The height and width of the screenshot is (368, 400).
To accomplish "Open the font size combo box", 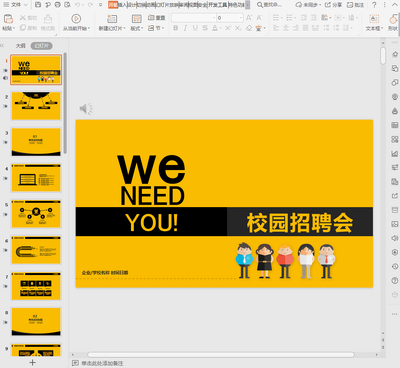I will tap(230, 18).
